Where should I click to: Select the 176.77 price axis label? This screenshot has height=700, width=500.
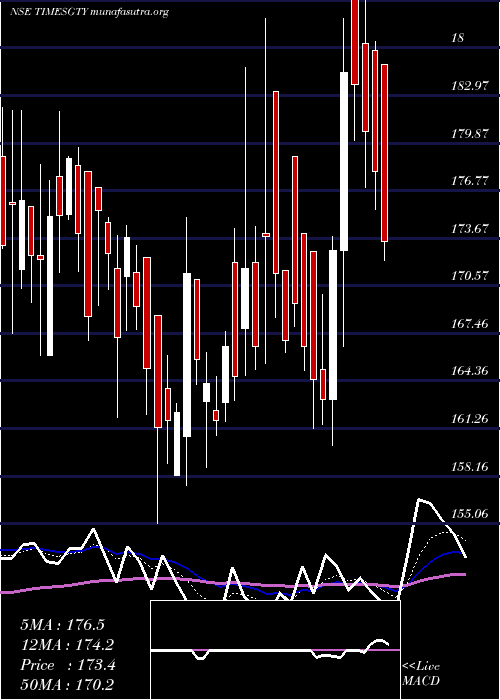(x=470, y=181)
